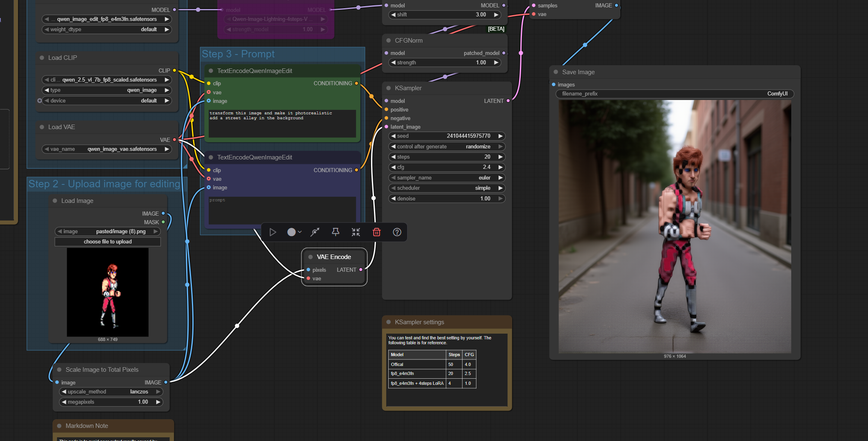Execute the selected node with the play icon
Image resolution: width=868 pixels, height=441 pixels.
pos(273,232)
